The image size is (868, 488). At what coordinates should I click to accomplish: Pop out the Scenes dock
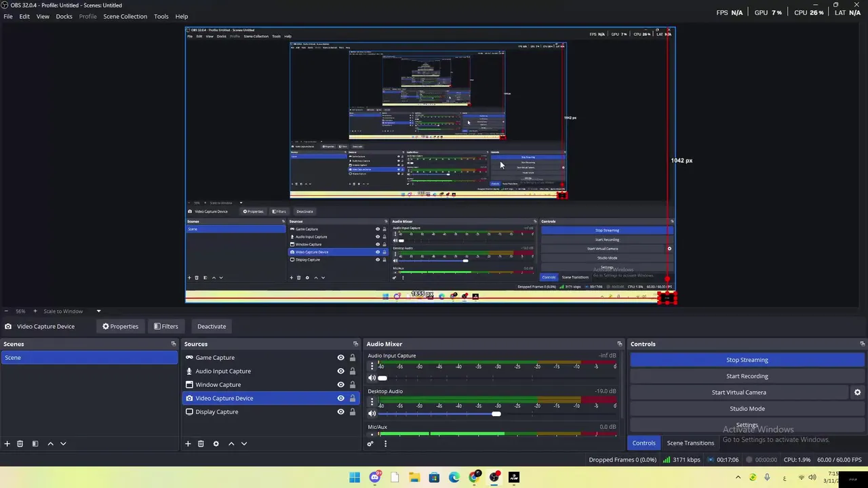click(173, 344)
